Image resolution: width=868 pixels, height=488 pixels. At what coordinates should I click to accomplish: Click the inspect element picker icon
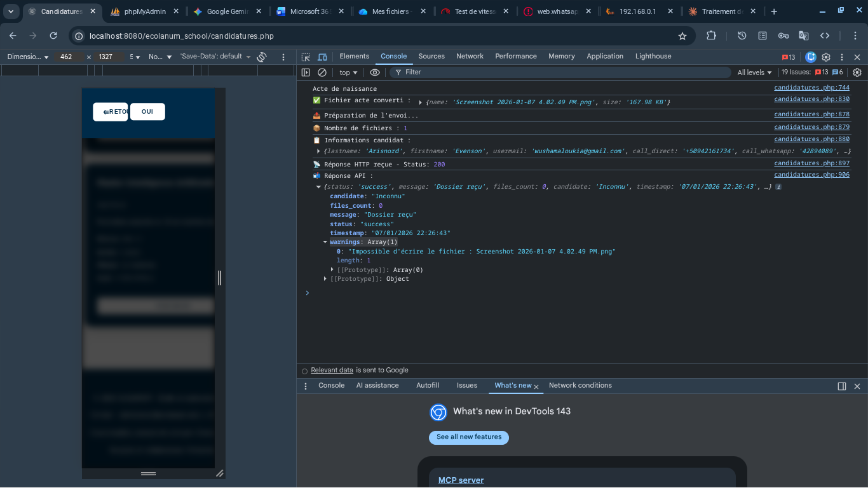[306, 57]
